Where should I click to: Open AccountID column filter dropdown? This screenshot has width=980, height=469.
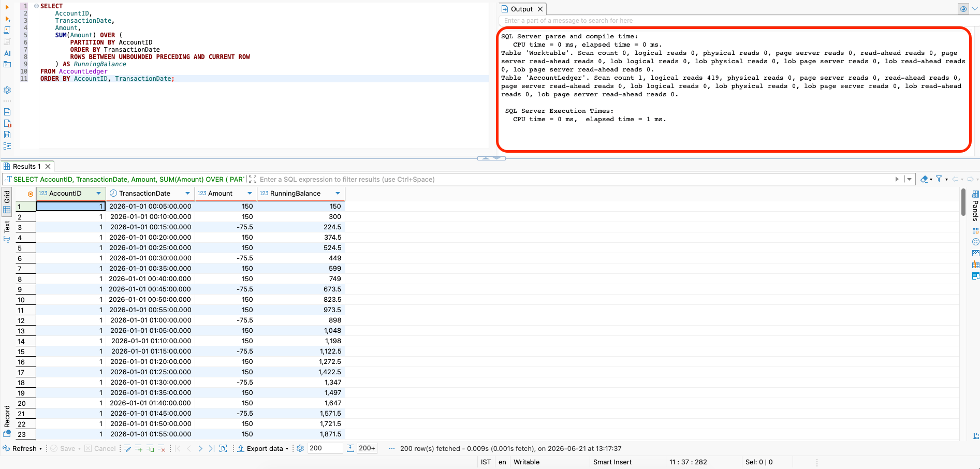click(x=98, y=194)
